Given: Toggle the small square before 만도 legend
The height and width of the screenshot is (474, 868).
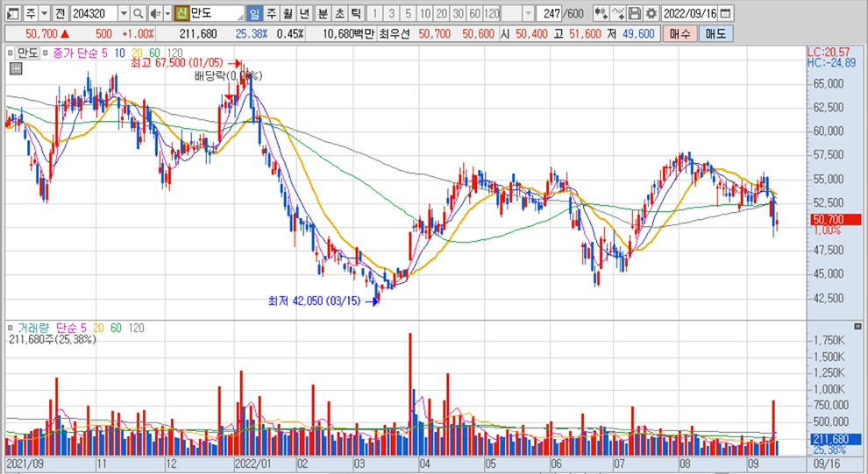Looking at the screenshot, I should click(11, 53).
